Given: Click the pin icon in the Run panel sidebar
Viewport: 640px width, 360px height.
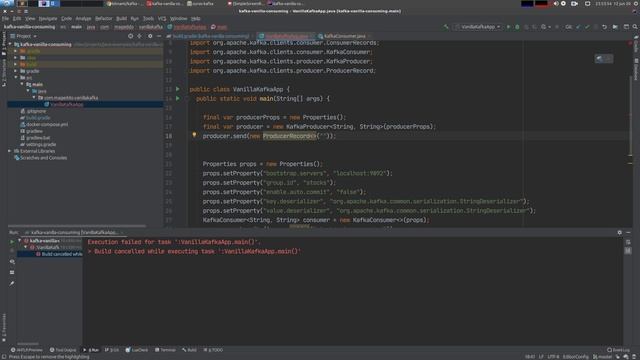Looking at the screenshot, I should pos(12,283).
